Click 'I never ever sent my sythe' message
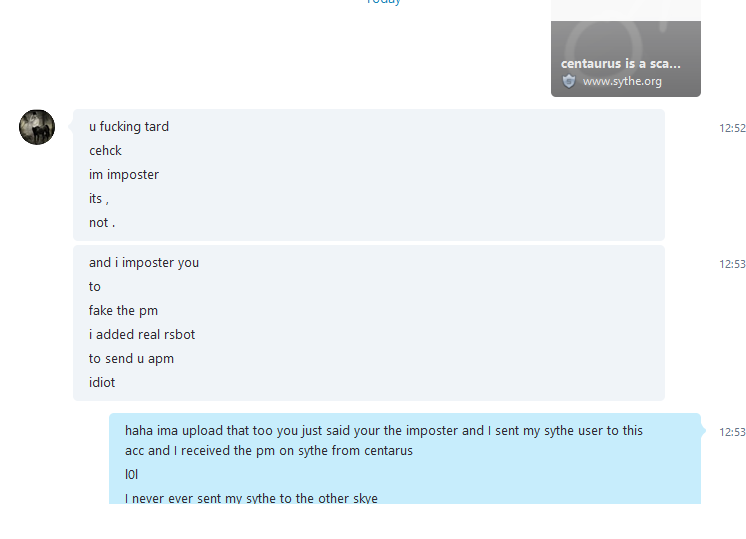 [251, 498]
